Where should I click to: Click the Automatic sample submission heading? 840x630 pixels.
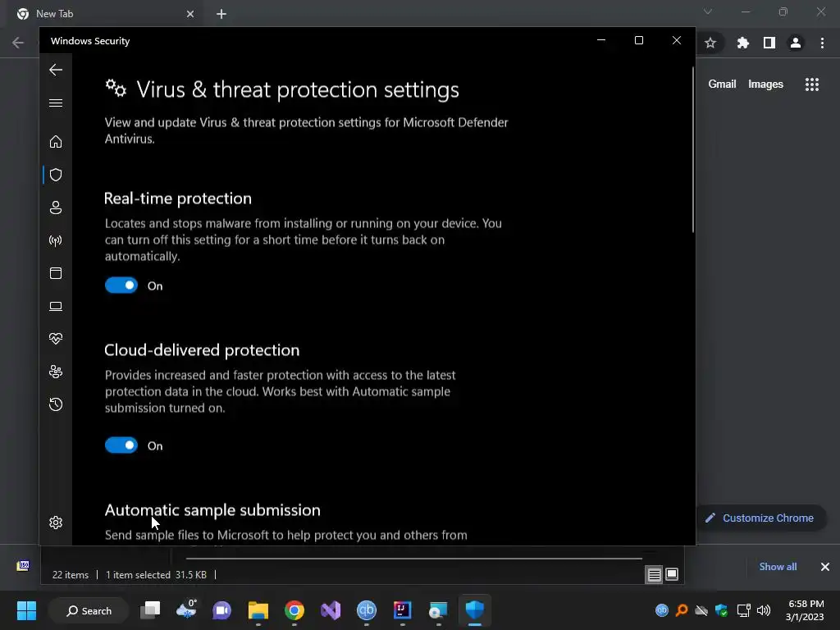tap(212, 510)
